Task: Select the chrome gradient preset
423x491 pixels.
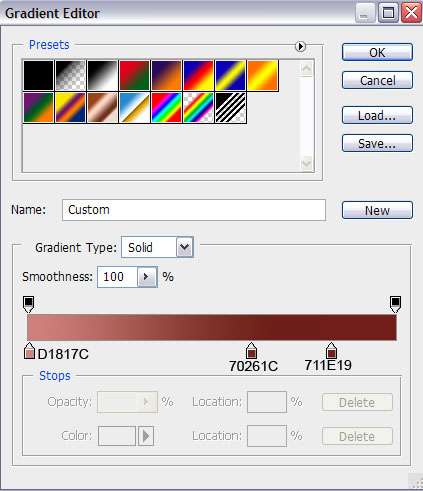Action: tap(134, 108)
